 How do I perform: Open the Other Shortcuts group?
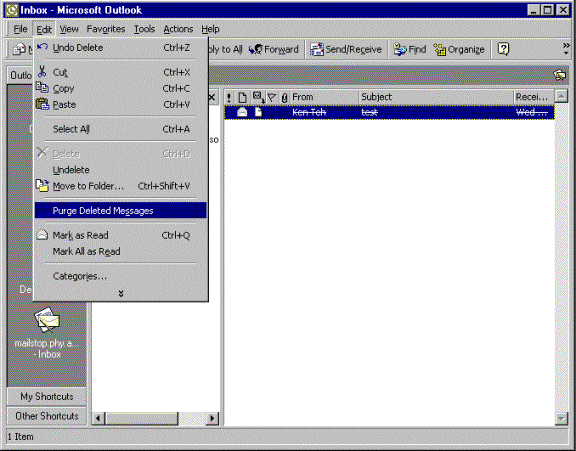click(47, 416)
